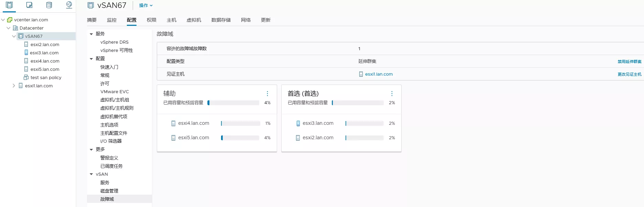This screenshot has width=644, height=207.
Task: Click the esxi4.lan.com host icon in 辅助 domain
Action: [x=173, y=123]
